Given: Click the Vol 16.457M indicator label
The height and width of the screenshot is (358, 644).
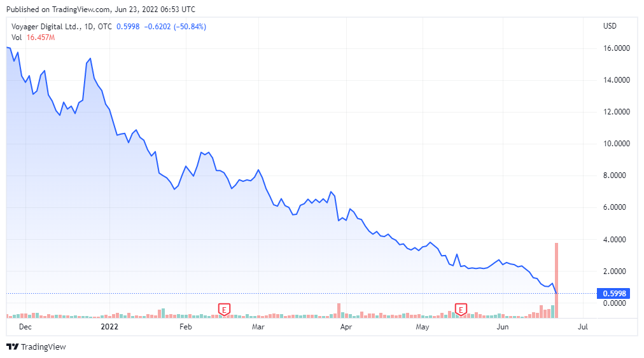Looking at the screenshot, I should click(x=33, y=38).
